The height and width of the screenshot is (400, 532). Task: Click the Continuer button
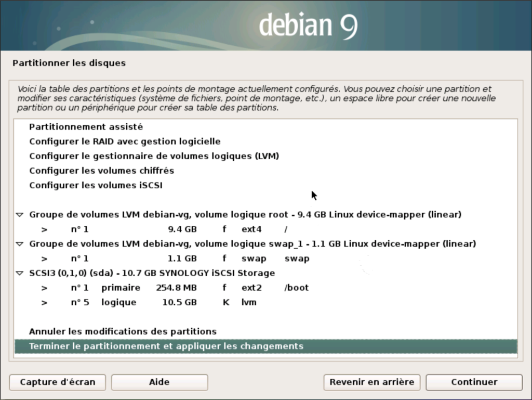click(x=474, y=382)
